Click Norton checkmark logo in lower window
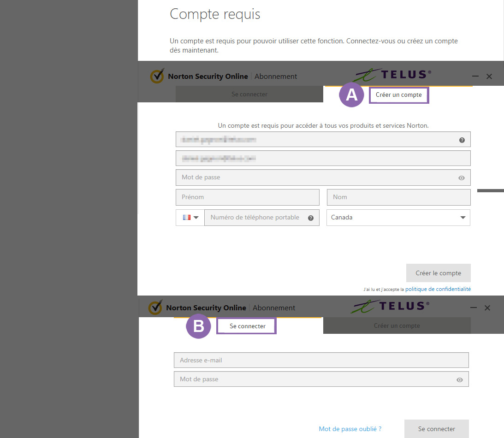 [155, 307]
